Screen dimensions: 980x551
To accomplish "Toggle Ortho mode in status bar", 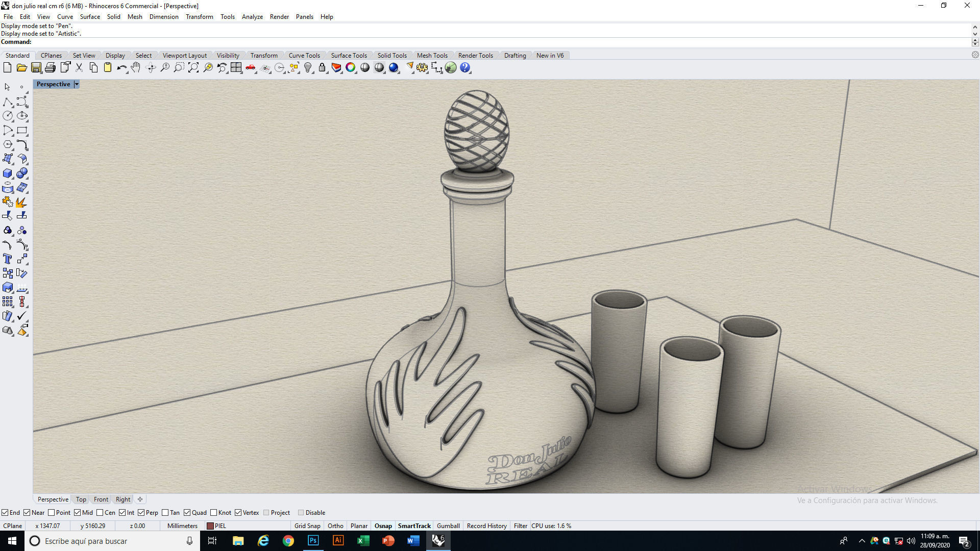I will click(x=335, y=526).
